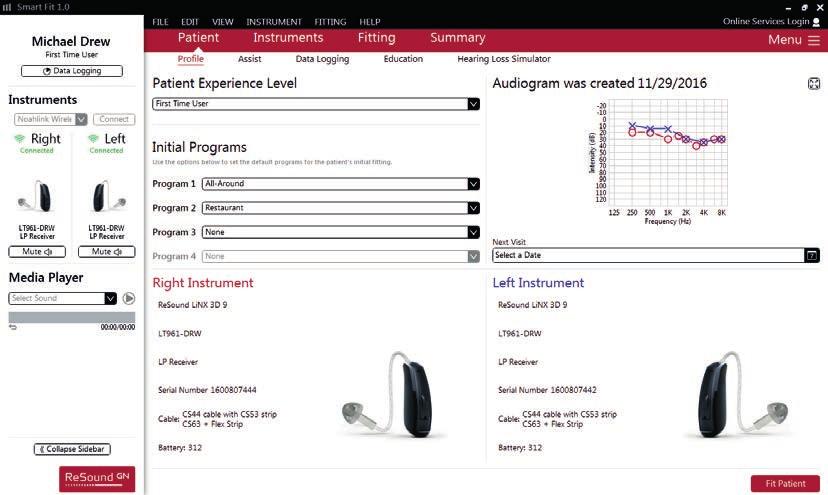Mute the Right instrument
Image resolution: width=828 pixels, height=495 pixels.
(x=37, y=252)
